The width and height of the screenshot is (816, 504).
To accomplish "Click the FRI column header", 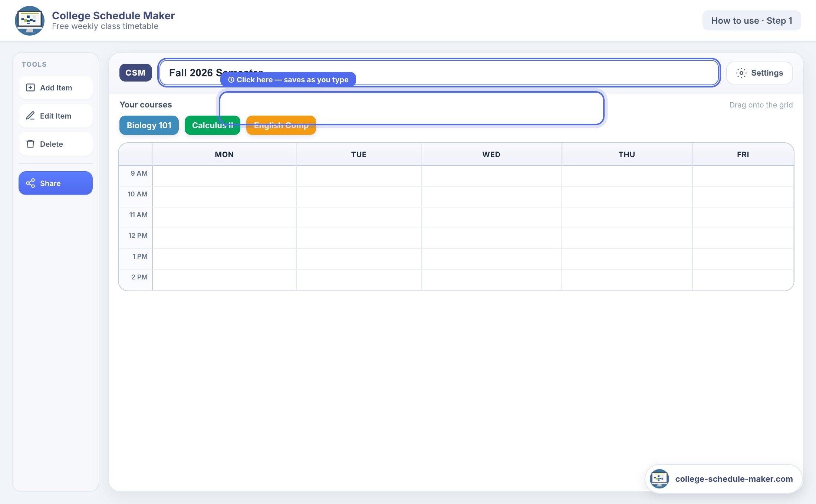I will click(x=743, y=154).
